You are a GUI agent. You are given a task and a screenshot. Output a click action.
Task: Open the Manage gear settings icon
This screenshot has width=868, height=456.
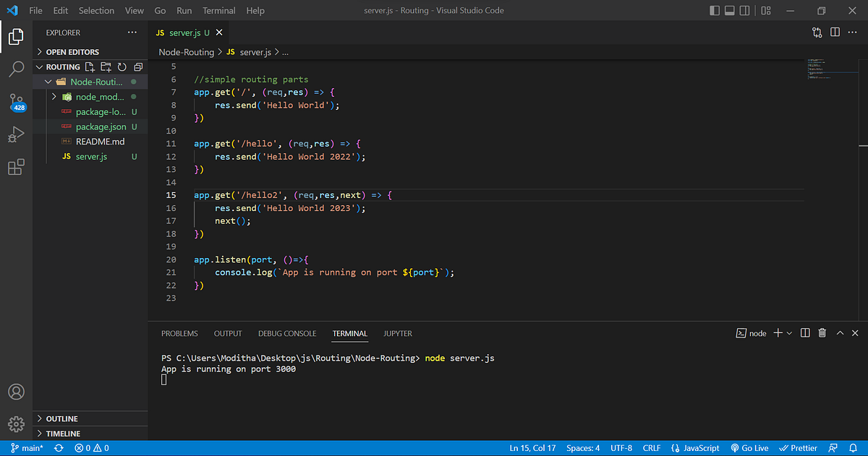16,424
